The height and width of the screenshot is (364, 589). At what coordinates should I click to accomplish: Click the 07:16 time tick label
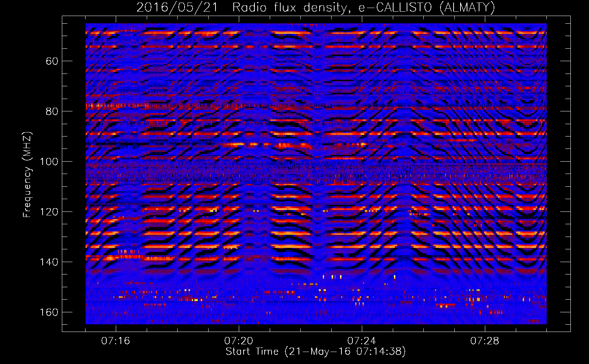(115, 341)
